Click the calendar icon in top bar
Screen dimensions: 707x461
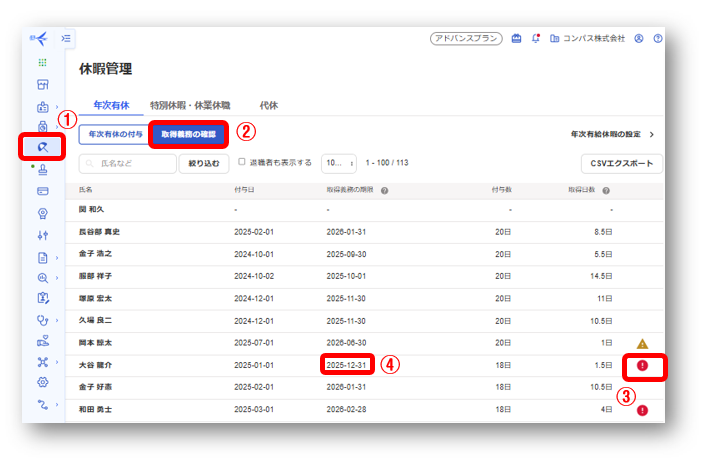[x=516, y=38]
